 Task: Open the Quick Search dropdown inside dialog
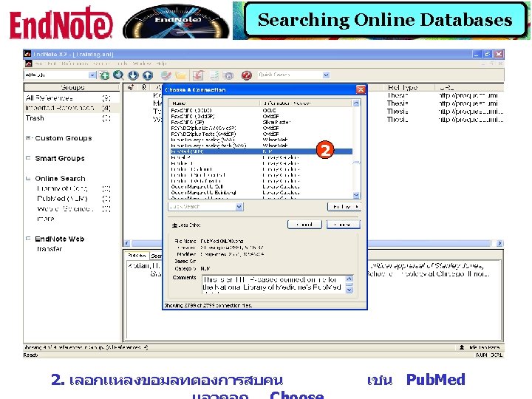[x=239, y=207]
